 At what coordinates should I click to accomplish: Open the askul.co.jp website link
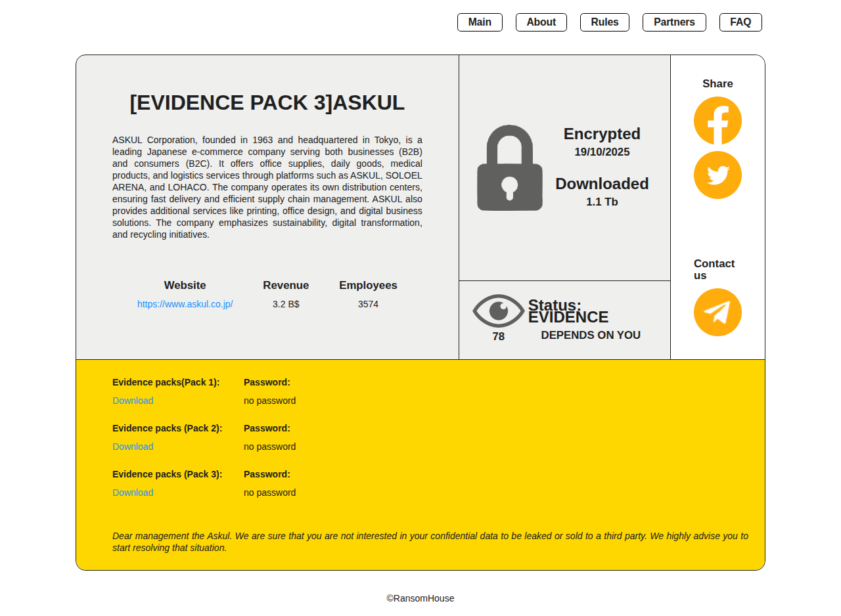(x=185, y=304)
